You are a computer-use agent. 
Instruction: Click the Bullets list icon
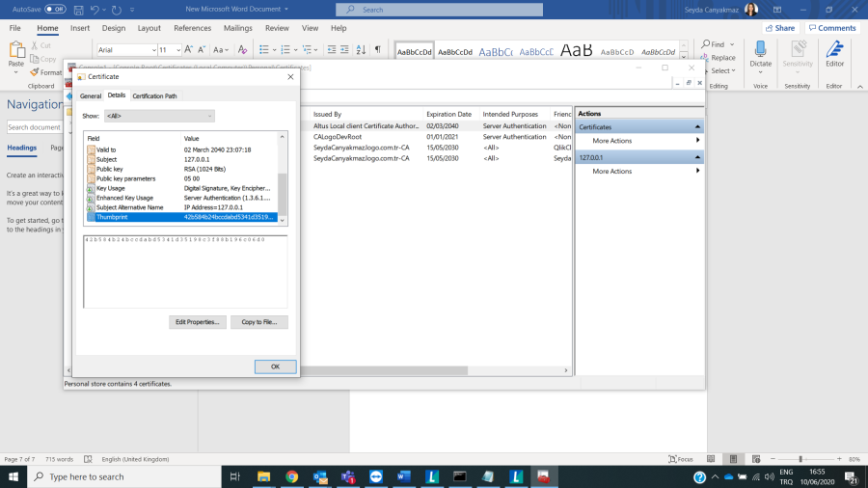point(264,50)
